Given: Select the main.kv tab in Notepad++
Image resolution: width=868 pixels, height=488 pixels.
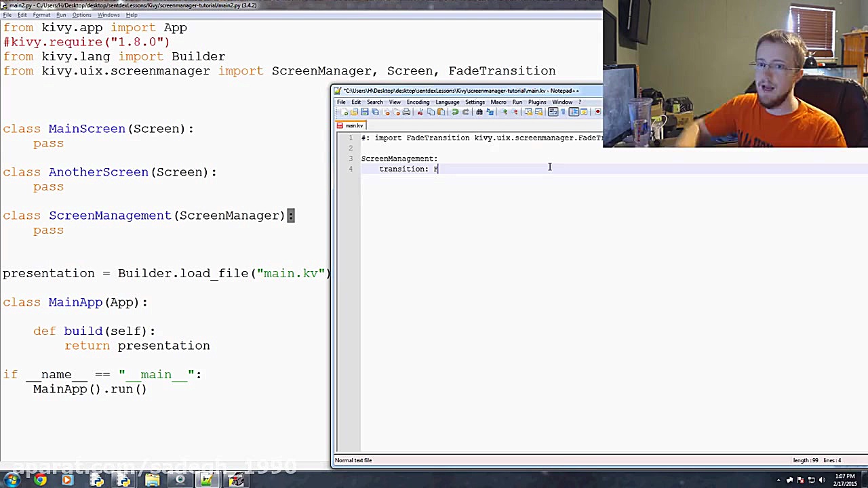Looking at the screenshot, I should click(353, 125).
